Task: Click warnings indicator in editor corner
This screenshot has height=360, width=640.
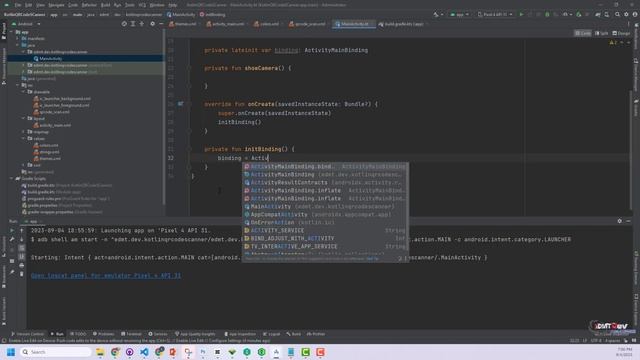Action: 613,42
